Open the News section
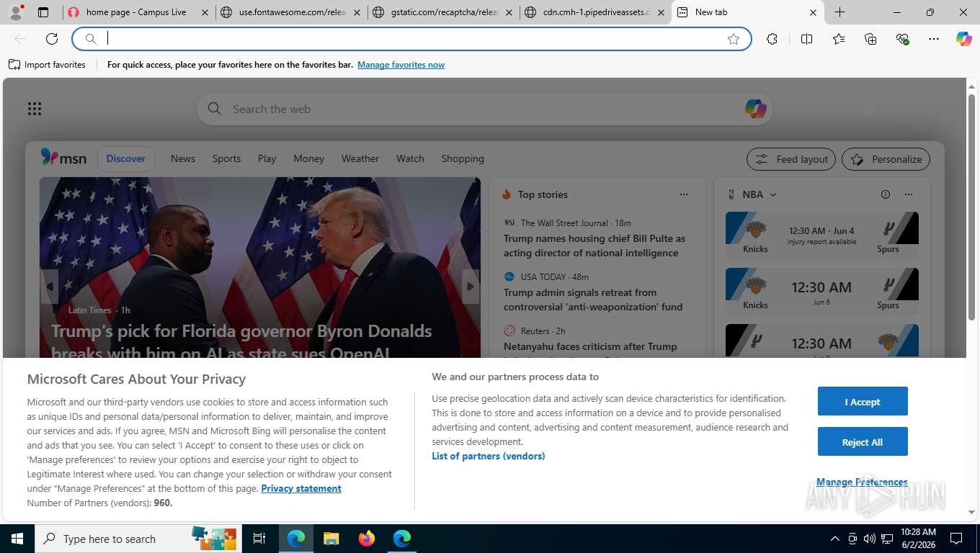Viewport: 980px width, 553px height. 183,158
